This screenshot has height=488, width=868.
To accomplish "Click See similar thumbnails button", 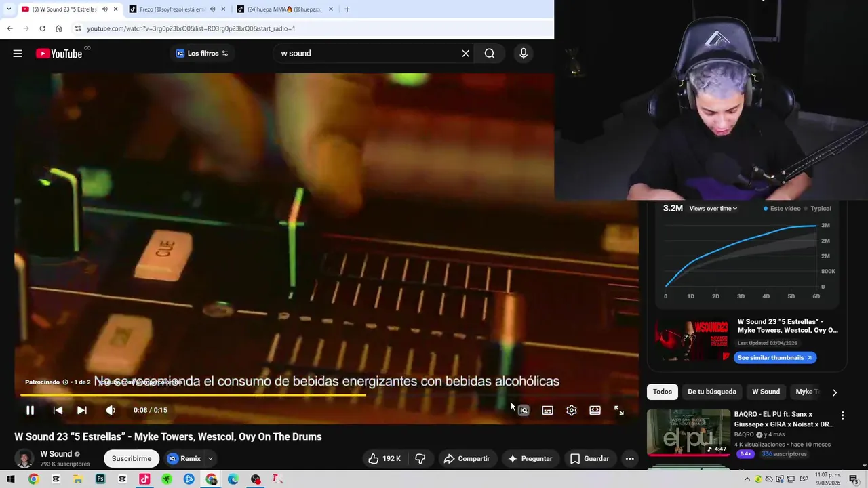I will (774, 358).
